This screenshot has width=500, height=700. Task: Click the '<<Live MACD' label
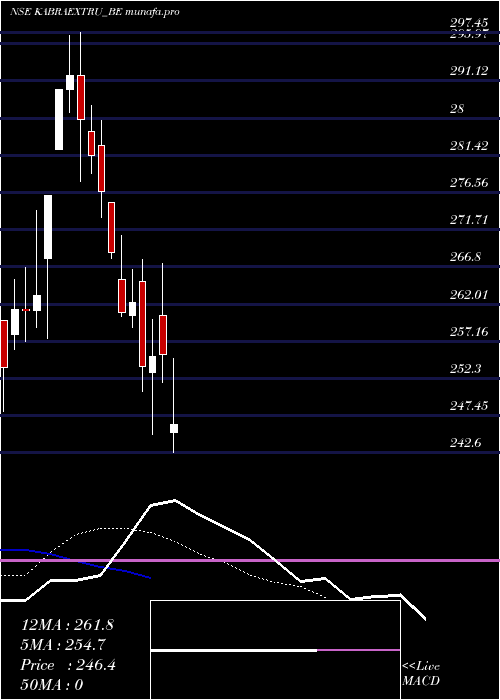421,674
